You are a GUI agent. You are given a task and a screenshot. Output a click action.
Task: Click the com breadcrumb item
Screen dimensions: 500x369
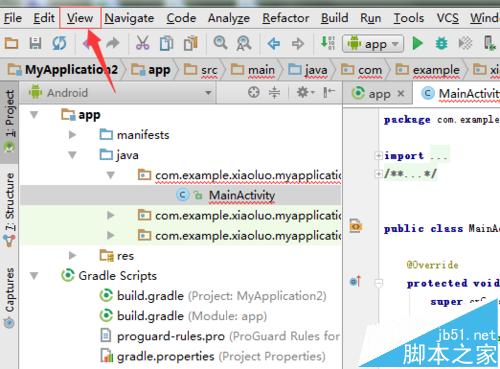click(x=362, y=70)
